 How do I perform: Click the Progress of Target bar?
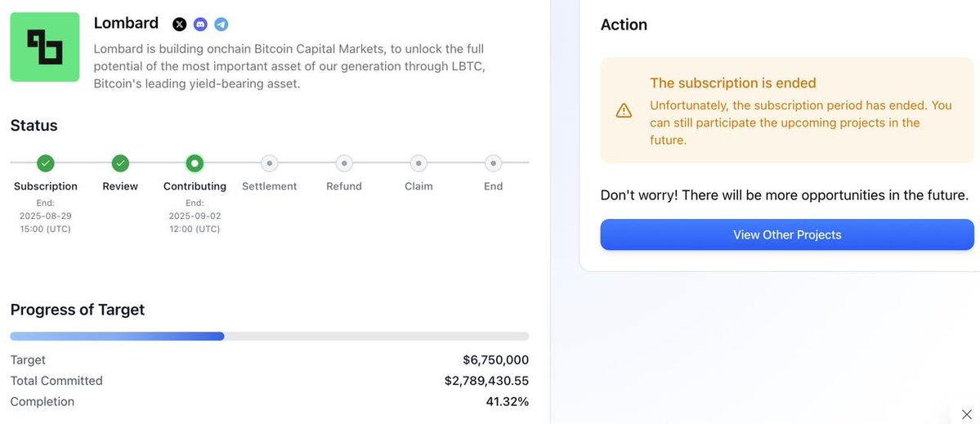point(270,336)
